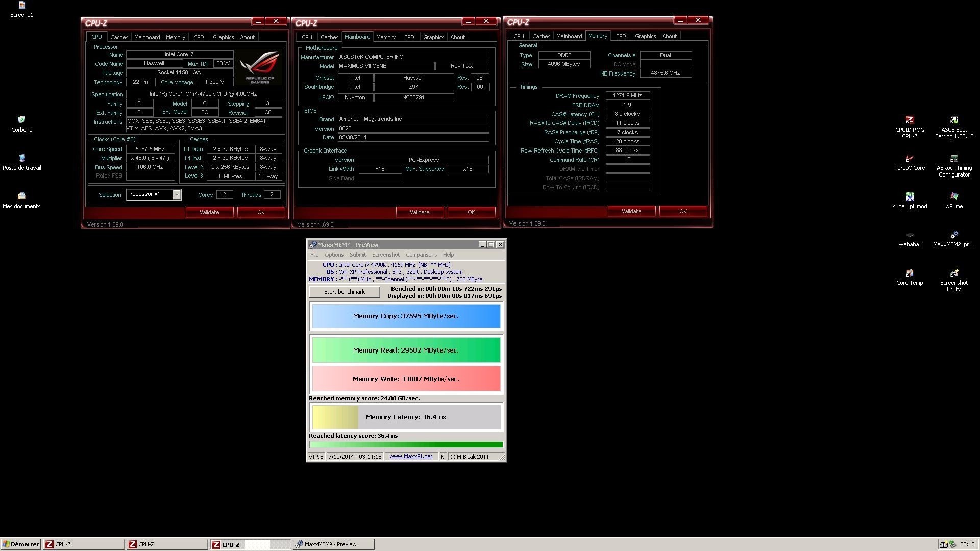Open Caches tab in first CPU-Z window
Image resolution: width=980 pixels, height=551 pixels.
point(119,37)
